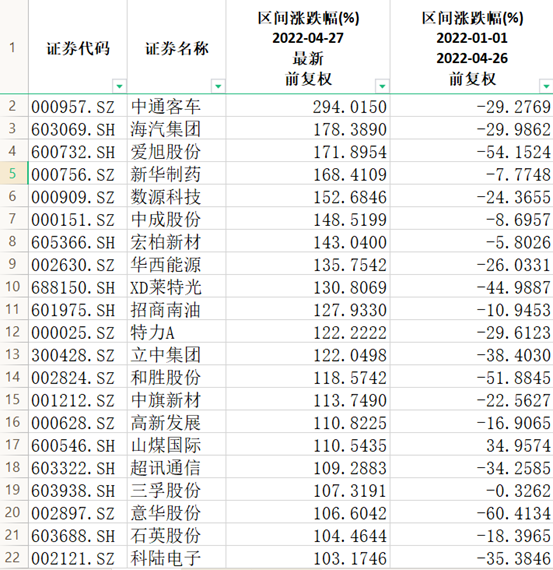
Task: Click cell 603069.SH
Action: [78, 129]
